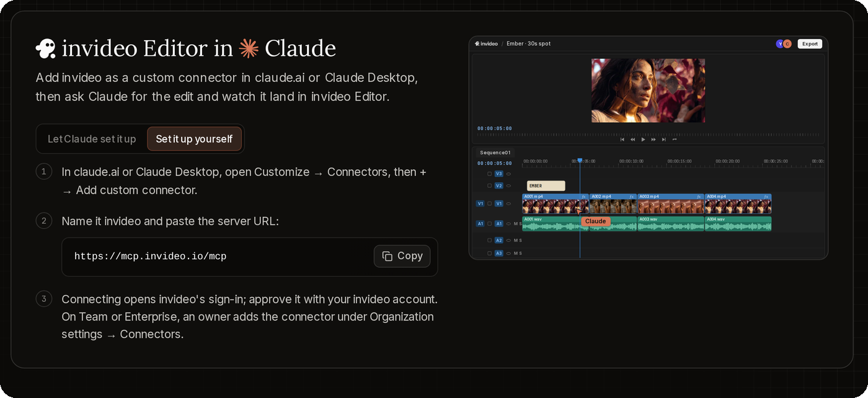Click the orange C user avatar
Screen dimensions: 868x398
tap(787, 44)
